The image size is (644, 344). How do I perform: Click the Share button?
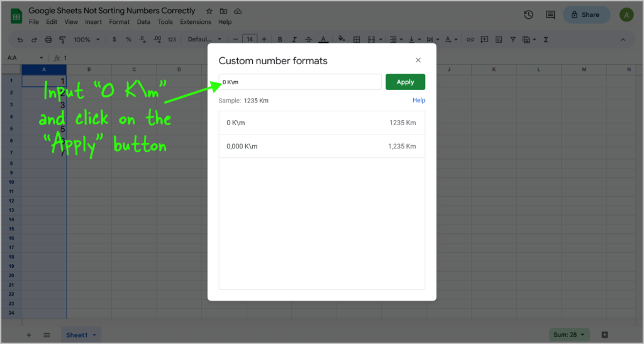[586, 14]
